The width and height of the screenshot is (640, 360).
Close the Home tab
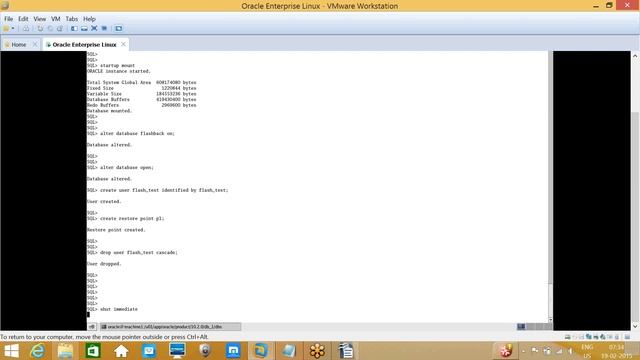(x=35, y=44)
